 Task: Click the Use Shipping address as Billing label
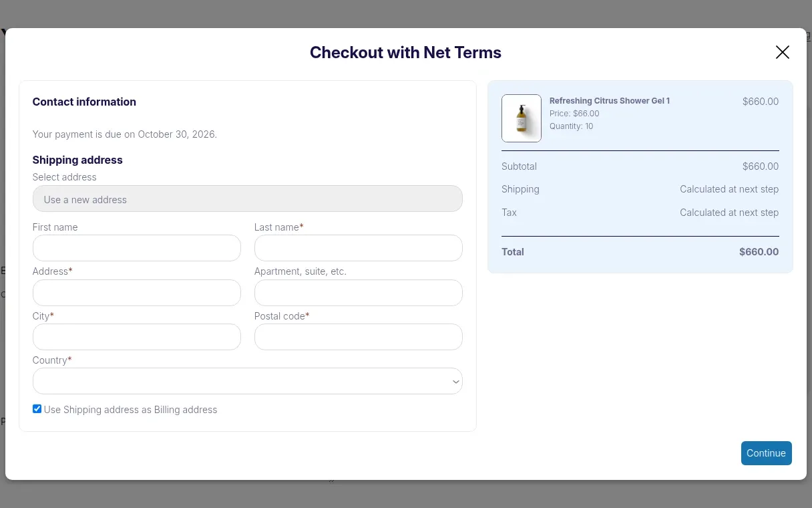[130, 410]
